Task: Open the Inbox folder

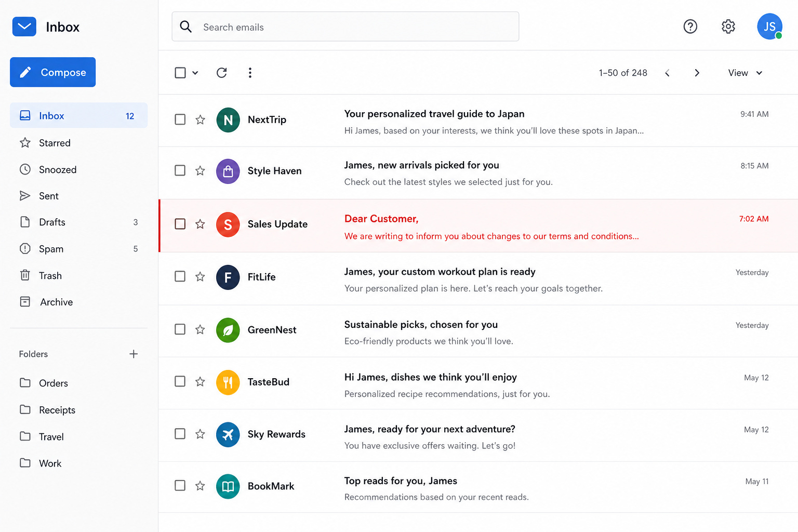Action: [x=78, y=115]
